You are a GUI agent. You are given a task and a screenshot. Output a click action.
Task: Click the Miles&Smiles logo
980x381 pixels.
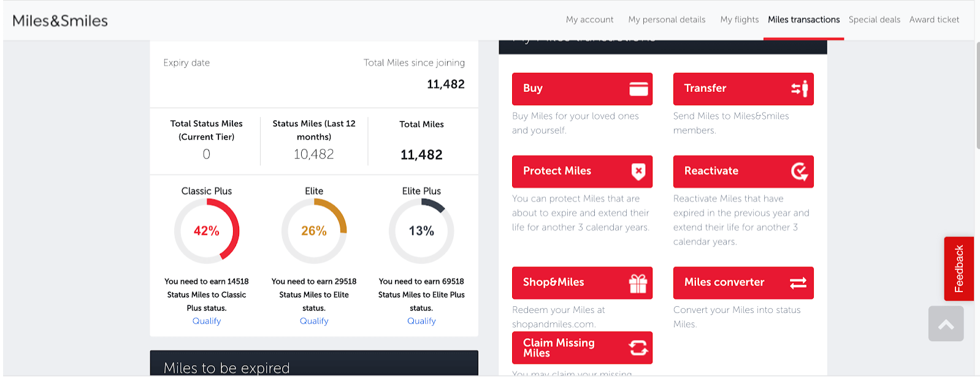coord(60,21)
